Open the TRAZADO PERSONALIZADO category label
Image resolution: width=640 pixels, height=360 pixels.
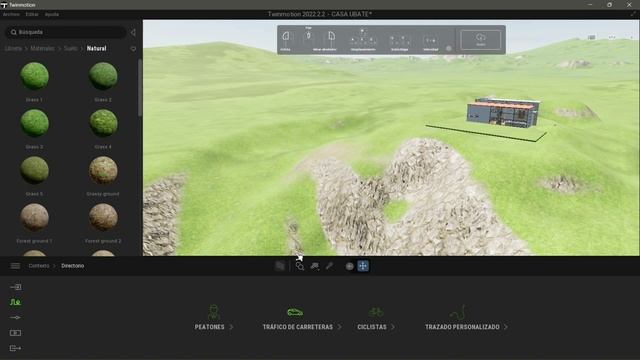point(462,327)
